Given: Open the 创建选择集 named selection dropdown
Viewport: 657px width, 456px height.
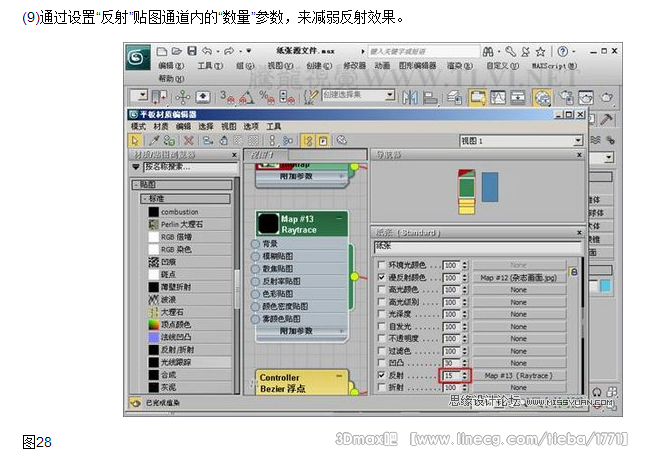Looking at the screenshot, I should click(390, 95).
